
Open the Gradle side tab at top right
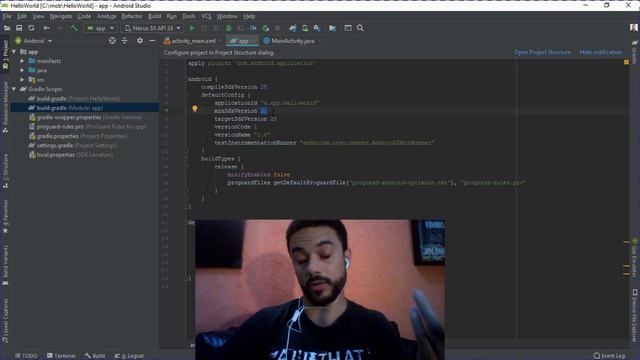tap(635, 52)
